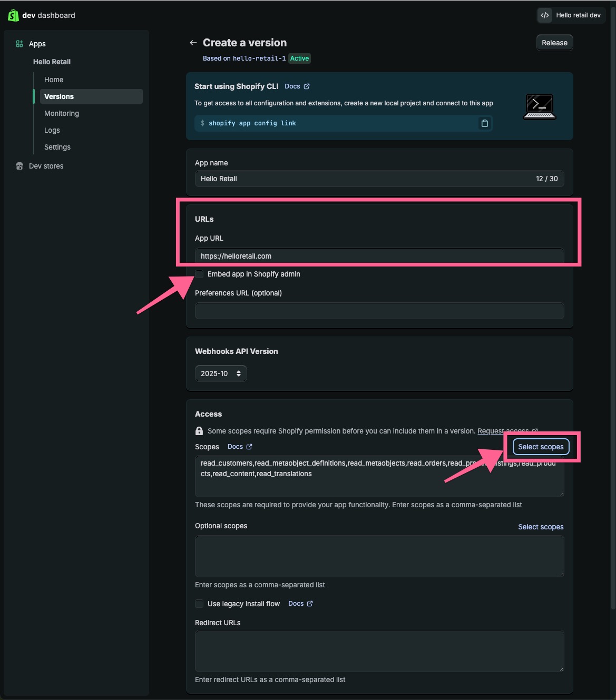Viewport: 616px width, 700px height.
Task: Click Select scopes for Optional scopes
Action: coord(541,527)
